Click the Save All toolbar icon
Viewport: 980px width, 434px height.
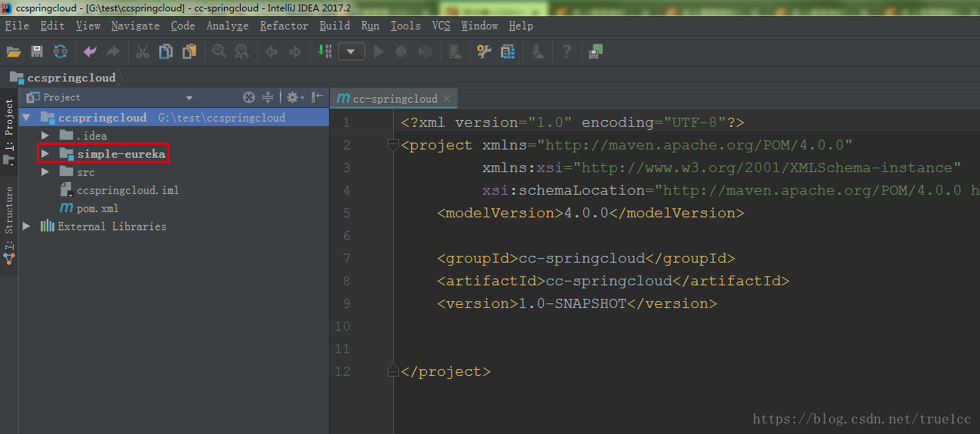[x=37, y=51]
